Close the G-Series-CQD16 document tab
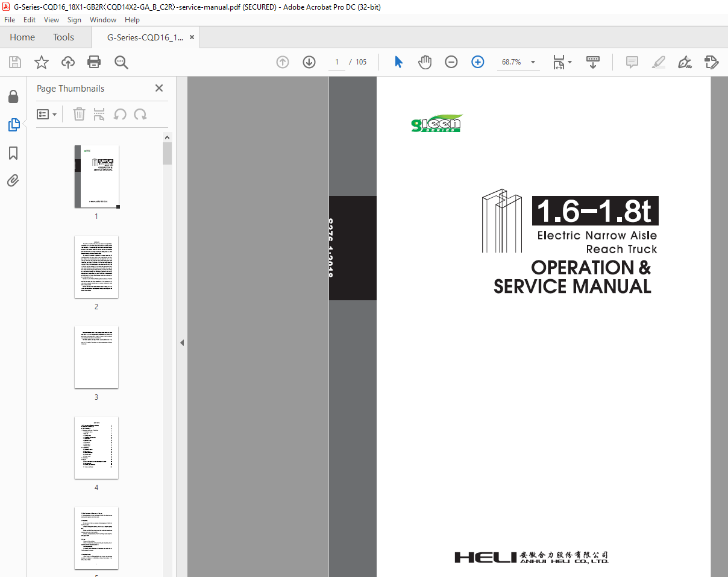Screen dimensions: 728x577 (192, 37)
